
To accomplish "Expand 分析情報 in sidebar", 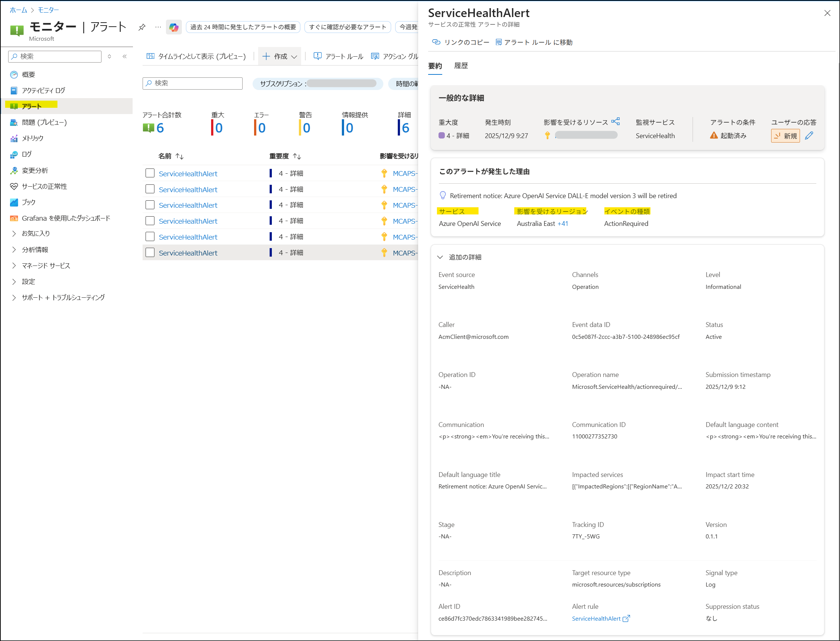I will tap(14, 250).
